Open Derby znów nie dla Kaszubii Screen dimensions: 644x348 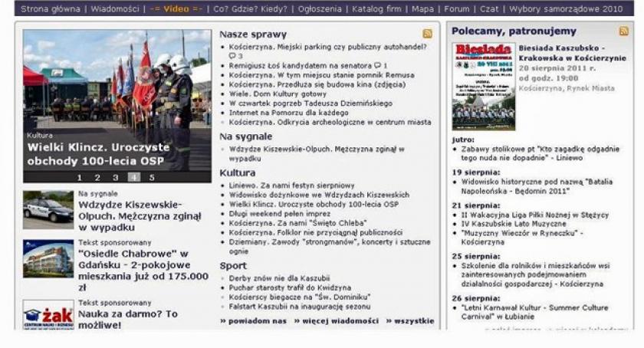pos(279,278)
